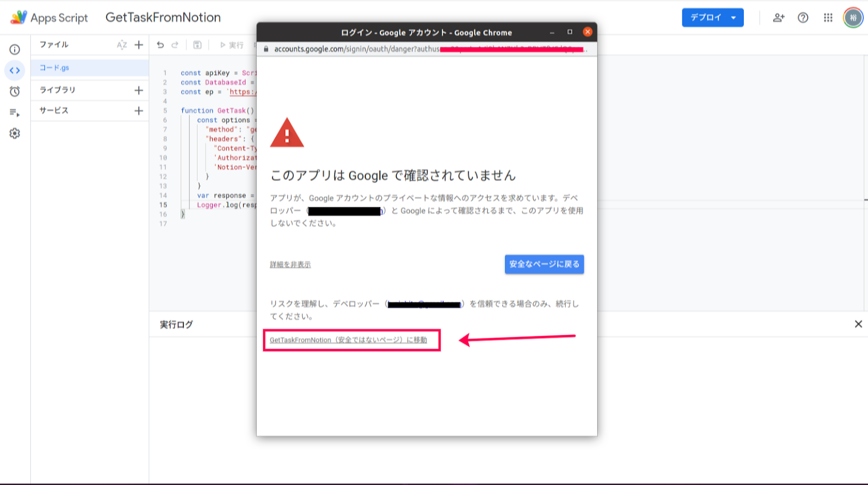The width and height of the screenshot is (868, 485).
Task: Close the 実行ログ panel with X
Action: 858,324
